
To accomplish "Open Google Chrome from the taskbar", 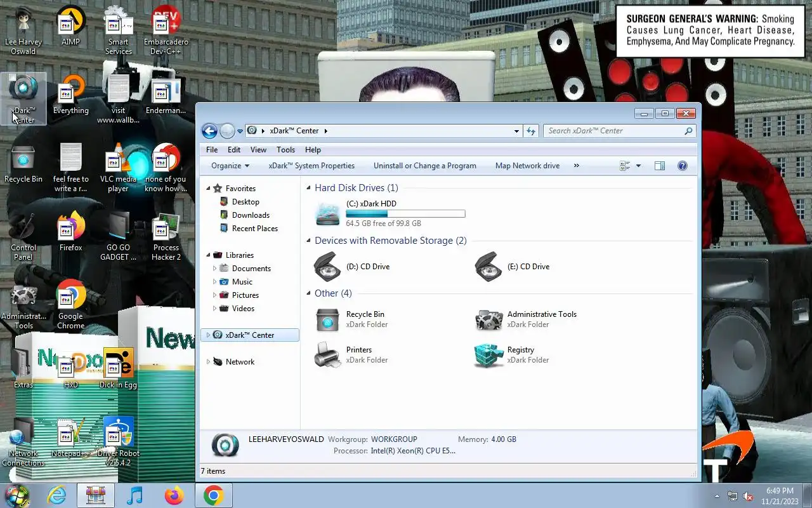I will [x=214, y=495].
